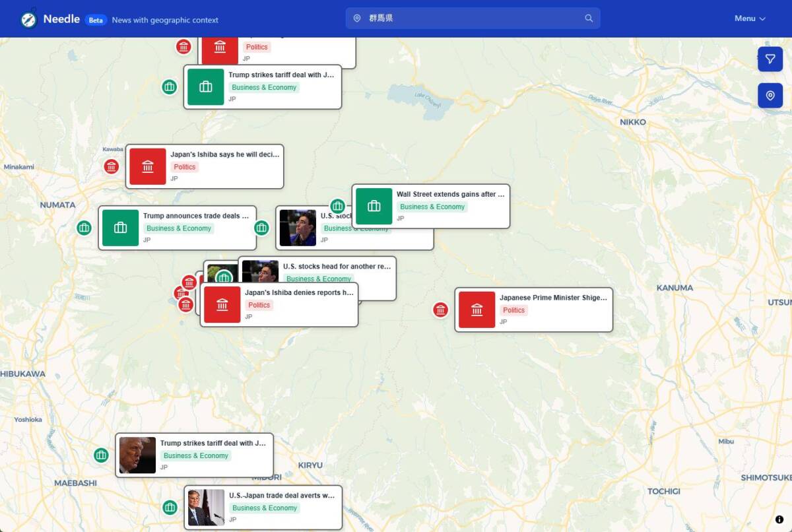792x532 pixels.
Task: Click TOCHIGI city label on map
Action: tap(663, 491)
